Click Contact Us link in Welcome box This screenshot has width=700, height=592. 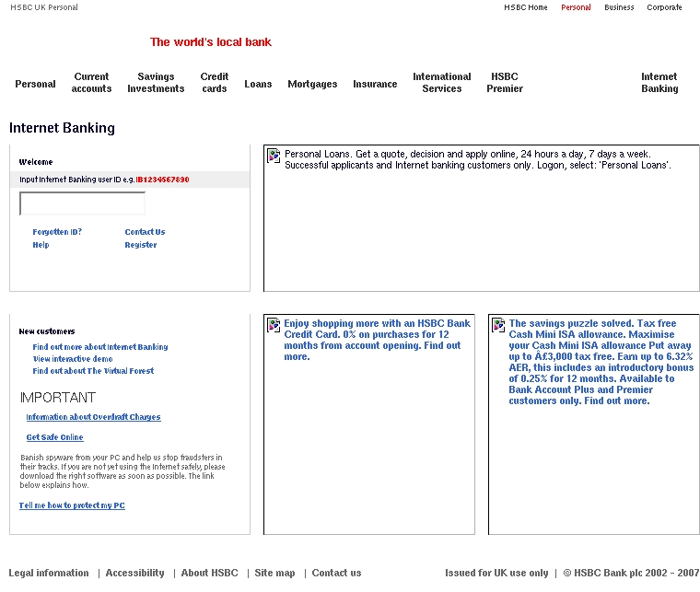(x=145, y=232)
